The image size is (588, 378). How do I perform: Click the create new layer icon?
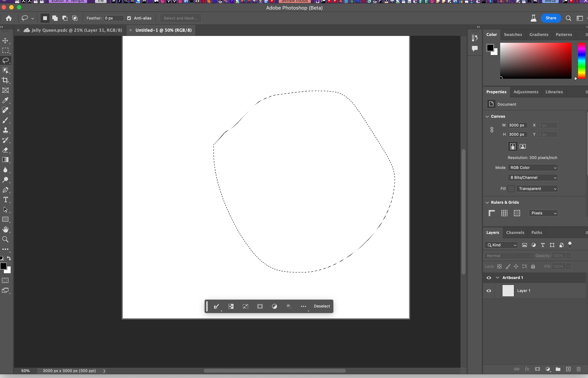pyautogui.click(x=568, y=369)
